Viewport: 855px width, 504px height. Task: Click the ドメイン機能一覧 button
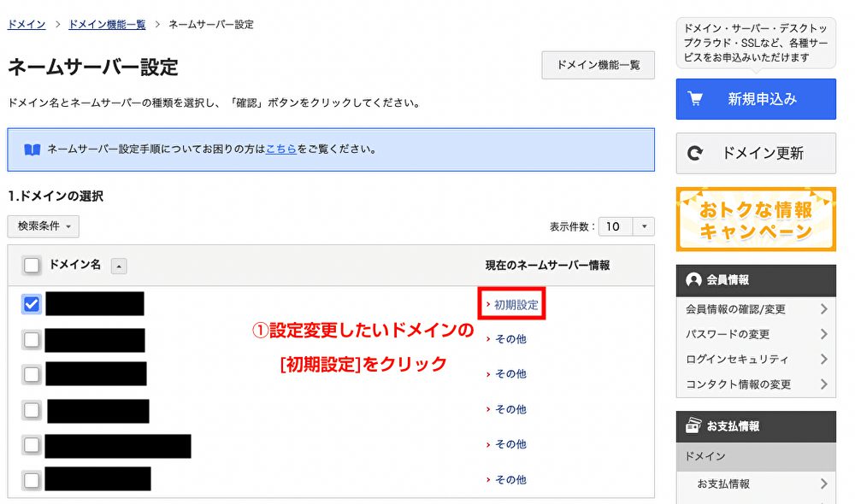point(598,65)
